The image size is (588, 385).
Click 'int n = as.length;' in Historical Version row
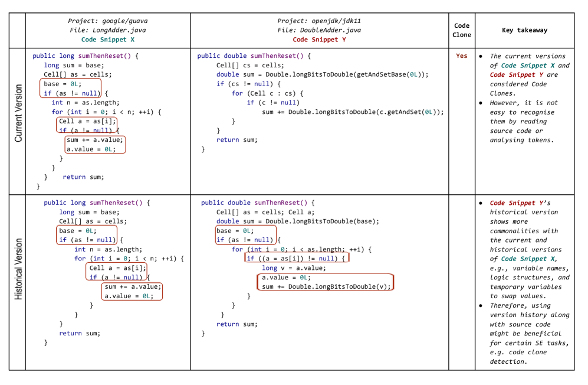108,249
